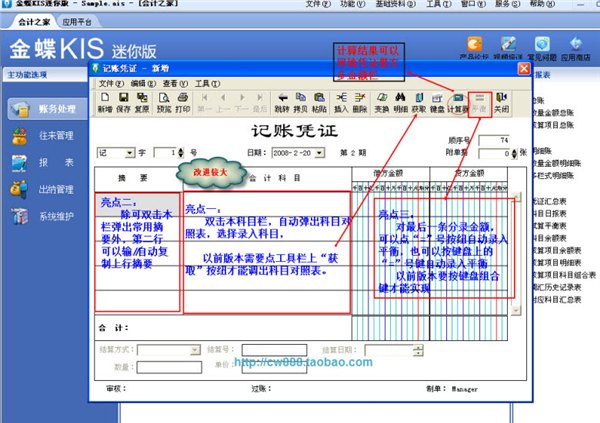
Task: Open 查看 menu in voucher window
Action: click(175, 83)
